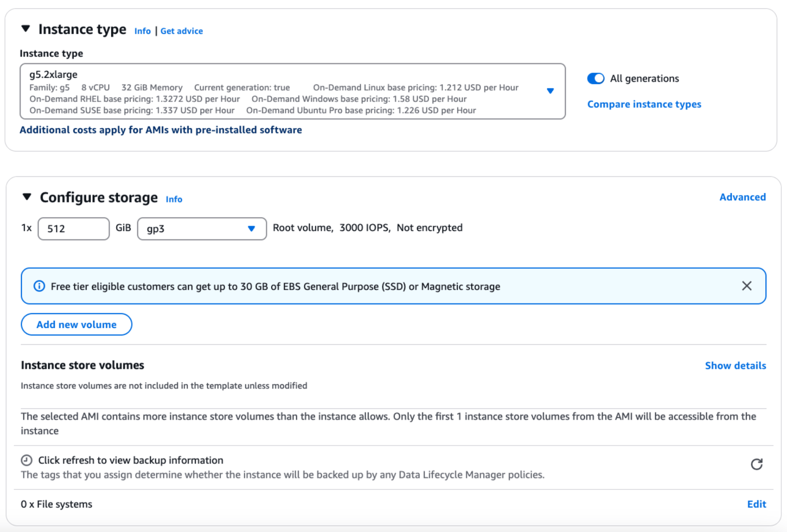This screenshot has width=787, height=532.
Task: Click Info link next to Configure storage
Action: coord(174,199)
